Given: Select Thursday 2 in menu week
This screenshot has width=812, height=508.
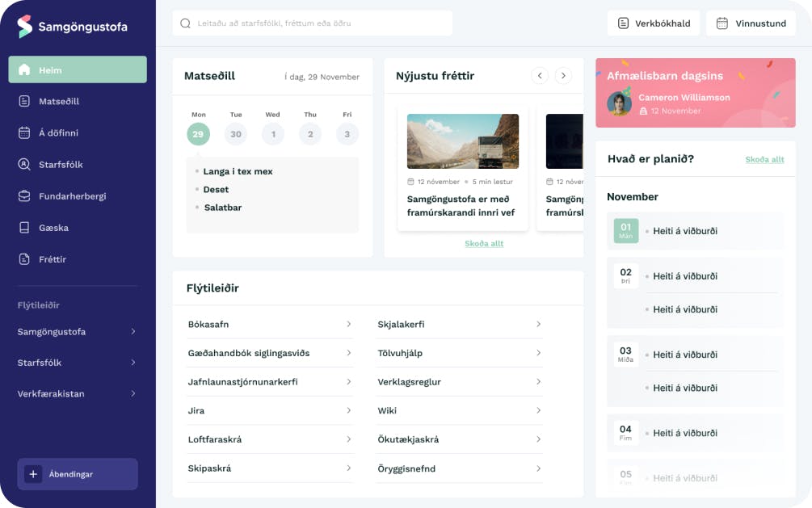Looking at the screenshot, I should [x=310, y=134].
